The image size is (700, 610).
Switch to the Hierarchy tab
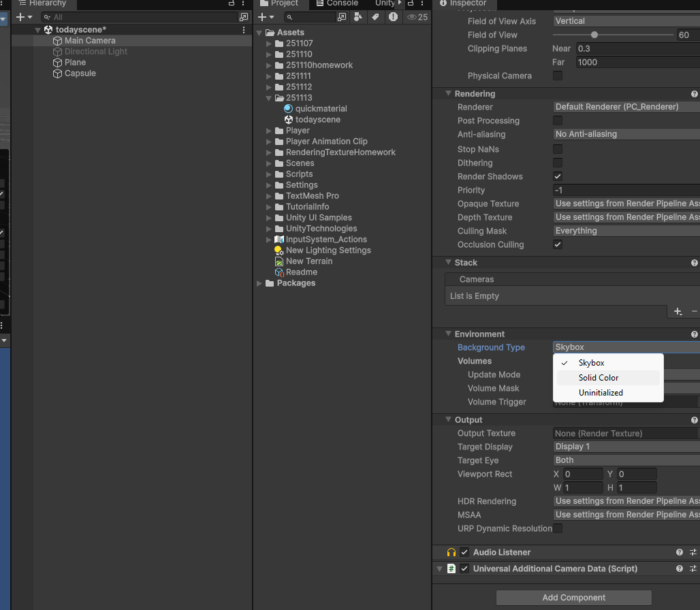coord(43,3)
